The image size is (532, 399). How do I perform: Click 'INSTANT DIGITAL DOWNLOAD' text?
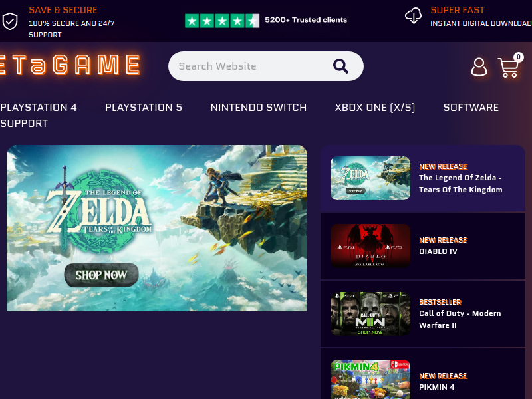tap(481, 23)
